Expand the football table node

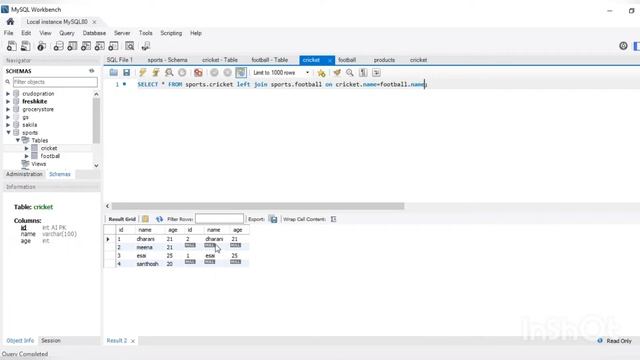(x=27, y=156)
